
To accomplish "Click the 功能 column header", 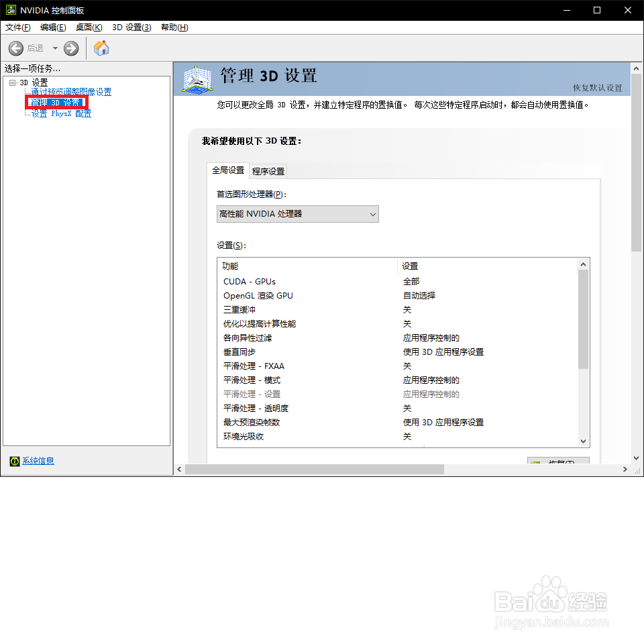I will (x=307, y=266).
